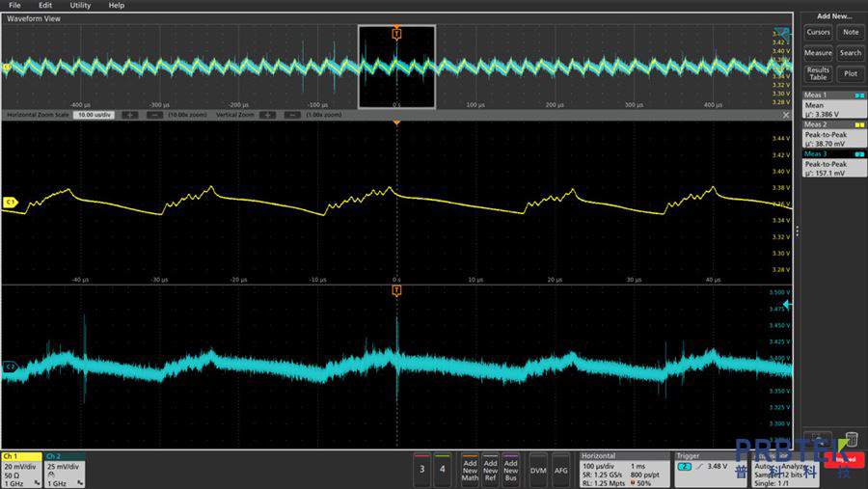
Task: Click the Cursors button
Action: click(818, 32)
